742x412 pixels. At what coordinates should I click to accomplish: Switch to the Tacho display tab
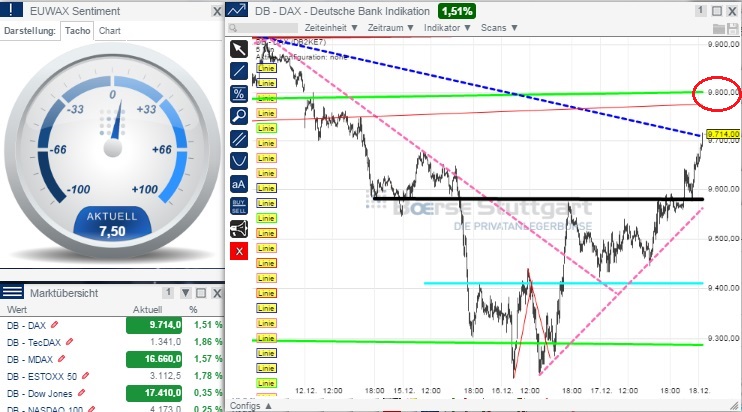pos(77,31)
